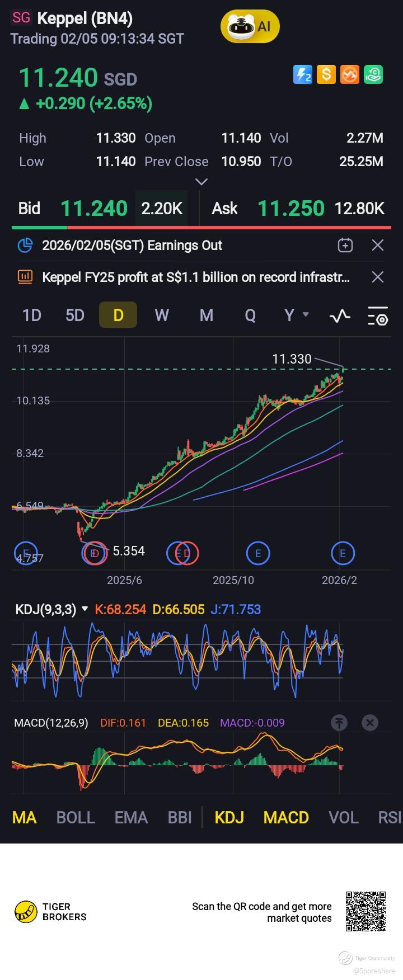The height and width of the screenshot is (980, 403).
Task: Tap the K:68.254 indicator value
Action: 121,609
